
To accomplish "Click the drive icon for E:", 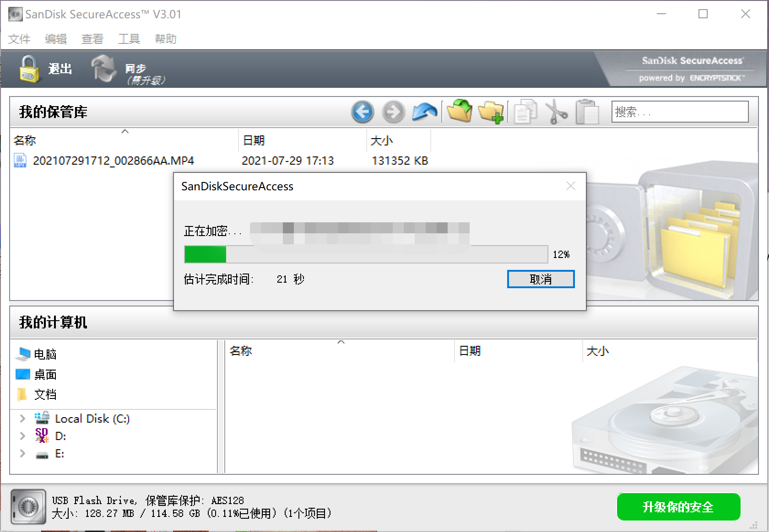I will [x=42, y=455].
